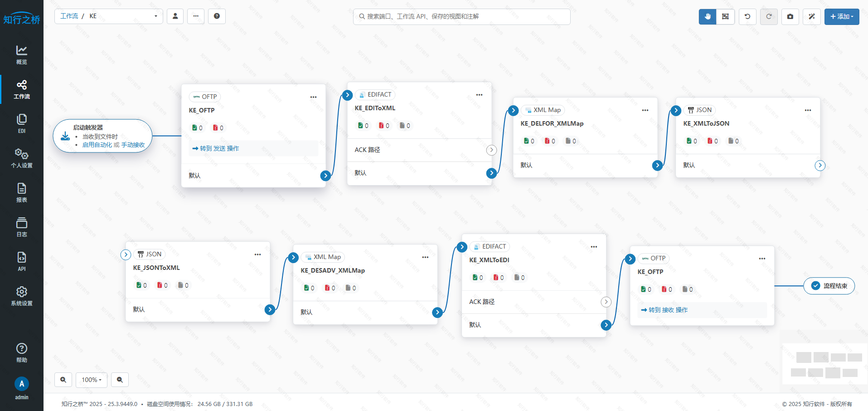This screenshot has width=868, height=411.
Task: Focus the search connectors input field
Action: pyautogui.click(x=461, y=16)
